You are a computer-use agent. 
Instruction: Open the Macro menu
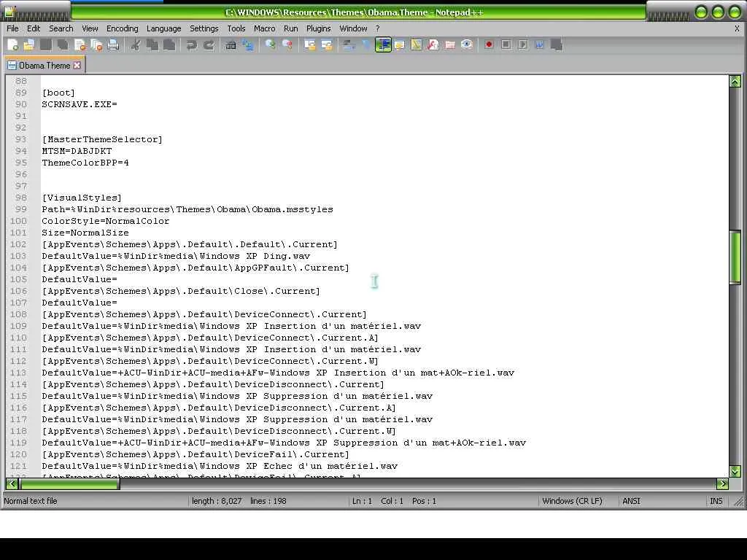[264, 28]
